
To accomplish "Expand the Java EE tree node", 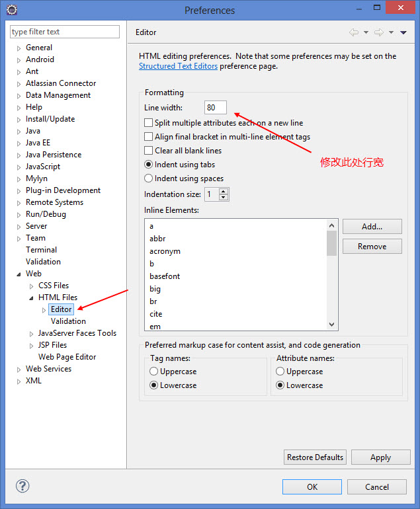I will coord(19,143).
